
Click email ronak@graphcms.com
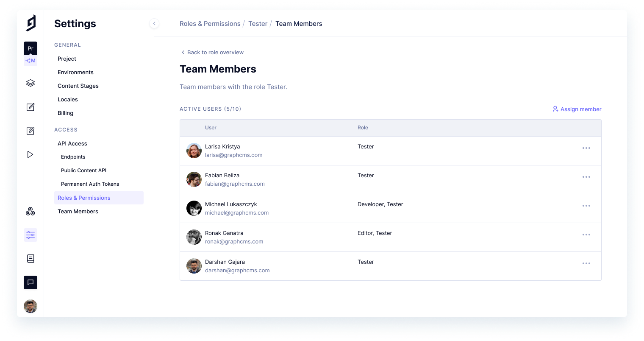click(x=234, y=242)
